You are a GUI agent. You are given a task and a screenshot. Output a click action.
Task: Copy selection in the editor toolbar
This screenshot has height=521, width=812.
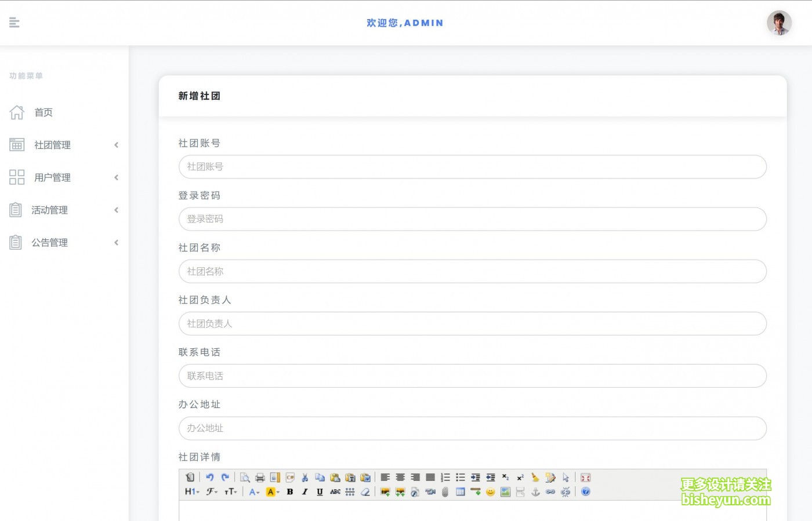(320, 478)
